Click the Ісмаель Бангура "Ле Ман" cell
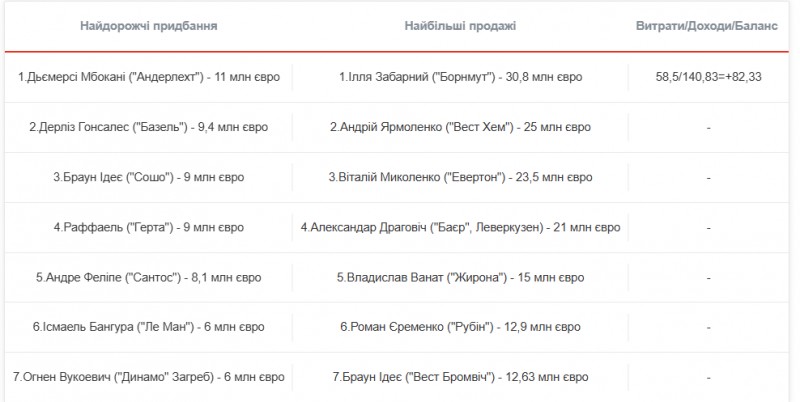This screenshot has height=402, width=800. click(149, 327)
